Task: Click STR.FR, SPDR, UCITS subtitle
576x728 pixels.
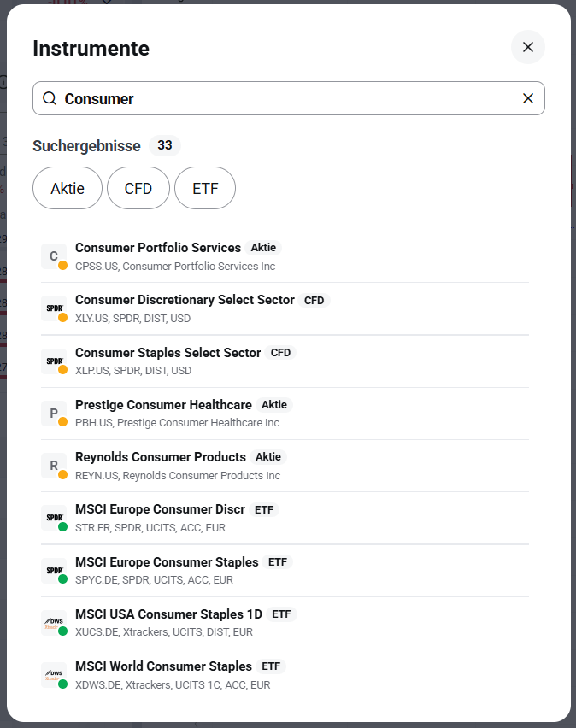Action: click(x=150, y=528)
